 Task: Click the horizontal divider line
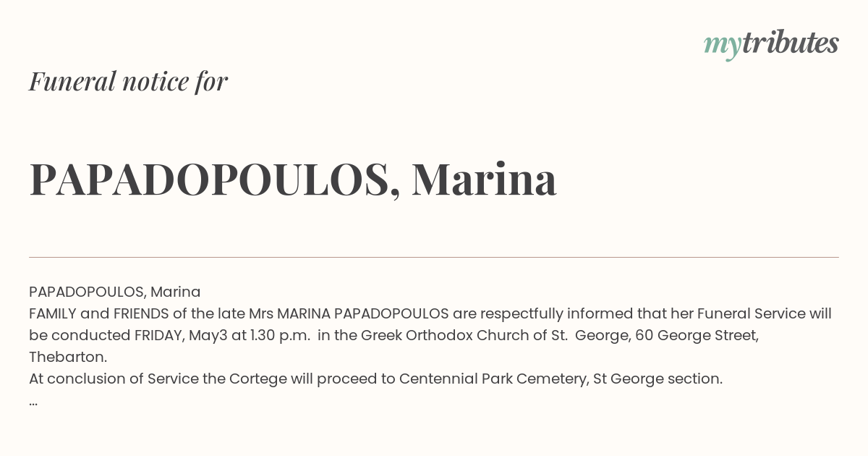tap(434, 257)
